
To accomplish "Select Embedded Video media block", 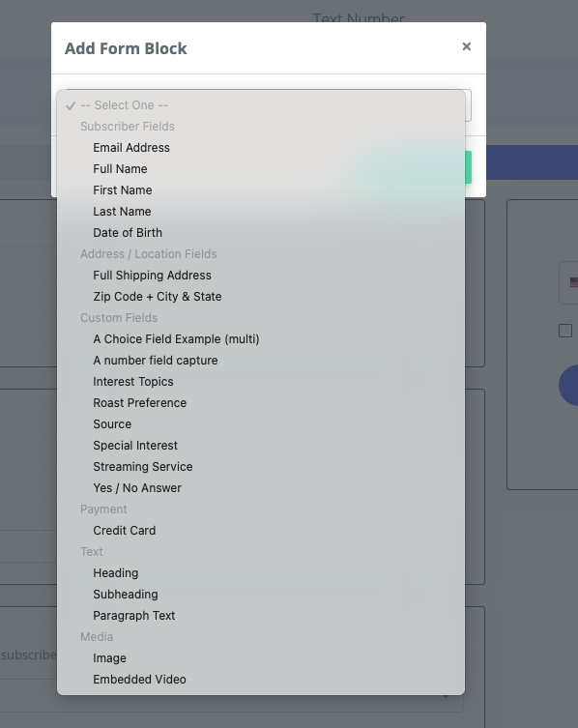I will point(261,680).
